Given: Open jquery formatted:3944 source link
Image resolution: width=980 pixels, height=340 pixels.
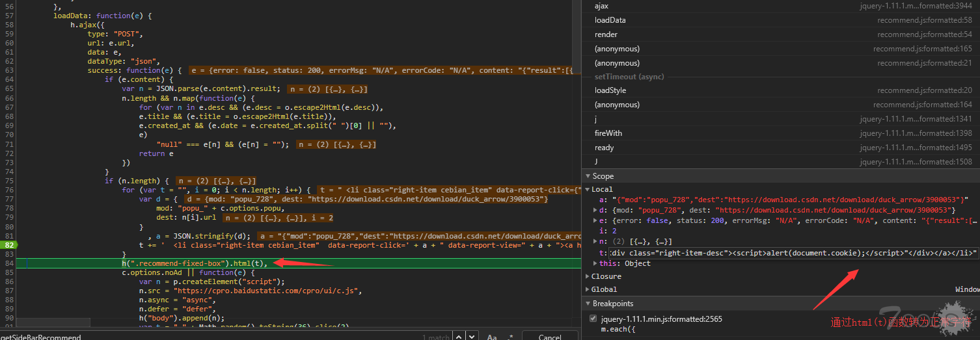Looking at the screenshot, I should click(x=916, y=6).
